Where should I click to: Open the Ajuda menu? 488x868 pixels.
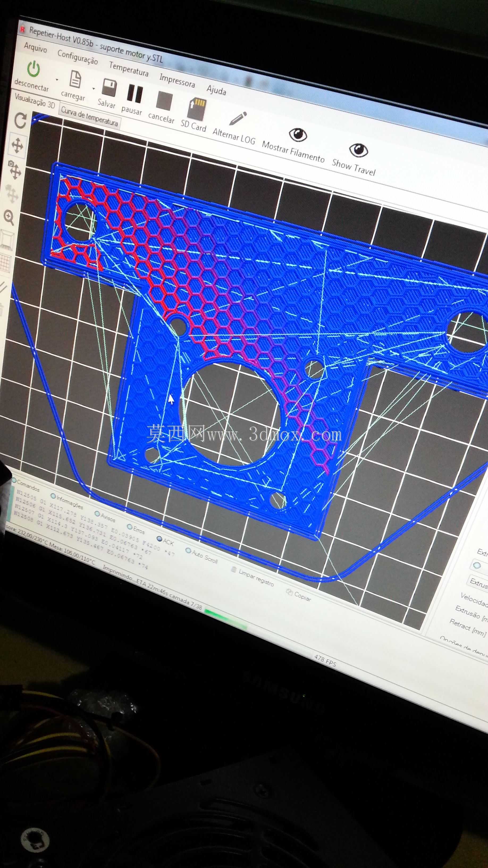[x=216, y=90]
